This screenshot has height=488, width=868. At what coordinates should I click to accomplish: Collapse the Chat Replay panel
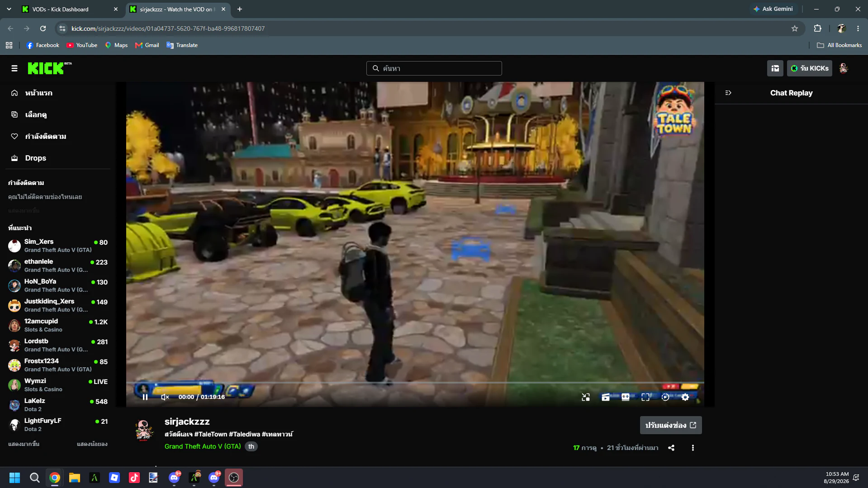(728, 93)
